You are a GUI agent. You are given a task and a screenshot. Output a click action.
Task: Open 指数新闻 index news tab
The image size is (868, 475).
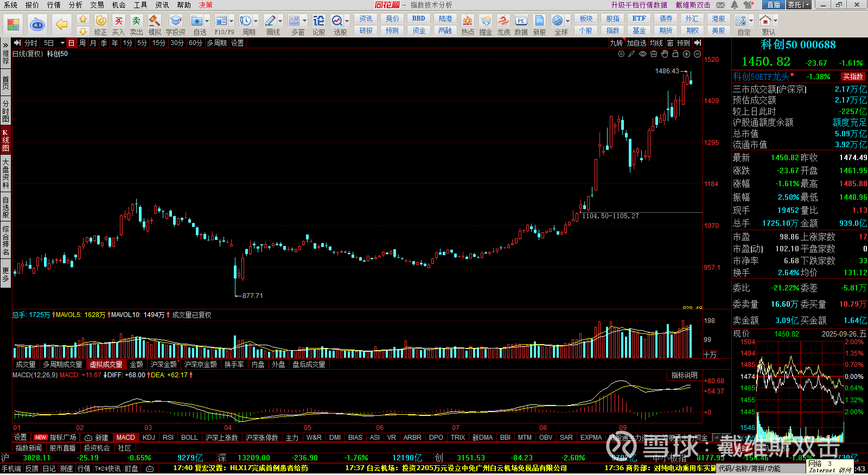coord(28,448)
